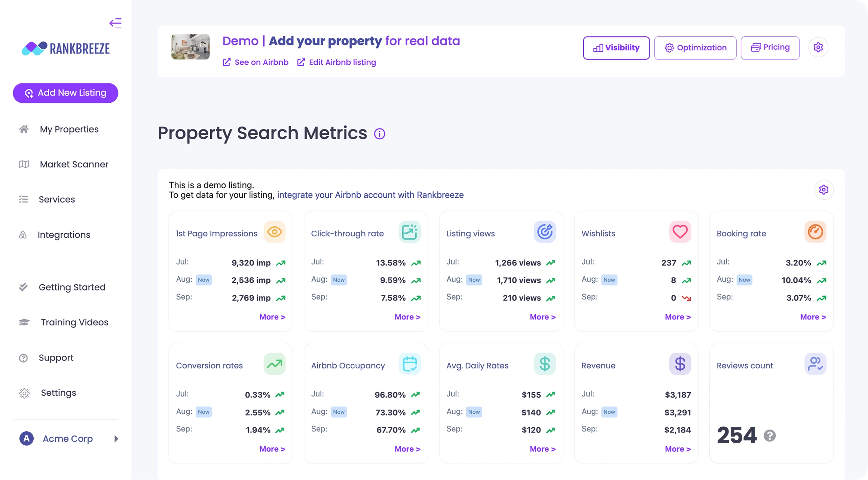Open Support in sidebar

pyautogui.click(x=47, y=358)
